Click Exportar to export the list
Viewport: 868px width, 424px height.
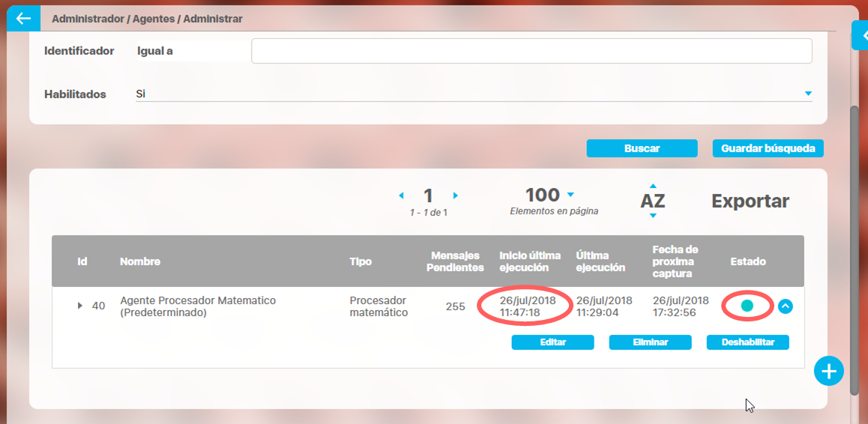click(750, 201)
